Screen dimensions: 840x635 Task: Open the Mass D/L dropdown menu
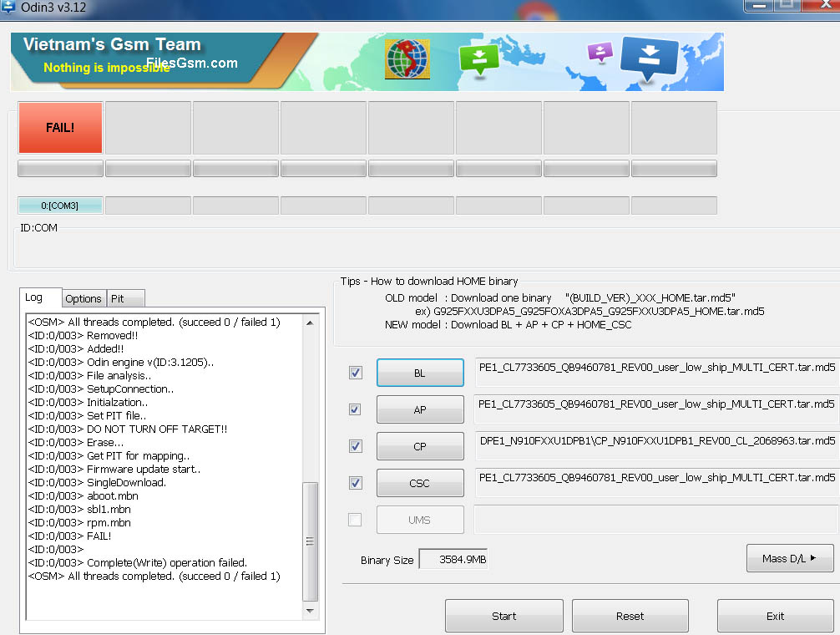click(x=789, y=558)
